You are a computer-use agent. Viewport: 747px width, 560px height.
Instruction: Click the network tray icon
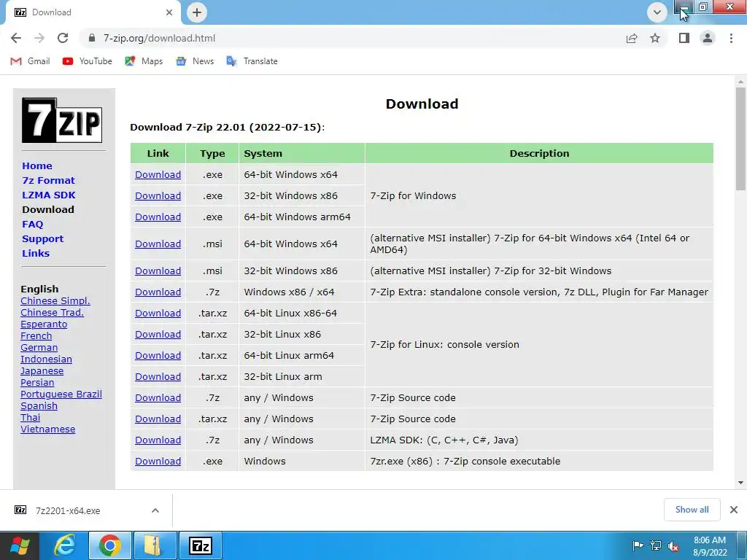656,545
